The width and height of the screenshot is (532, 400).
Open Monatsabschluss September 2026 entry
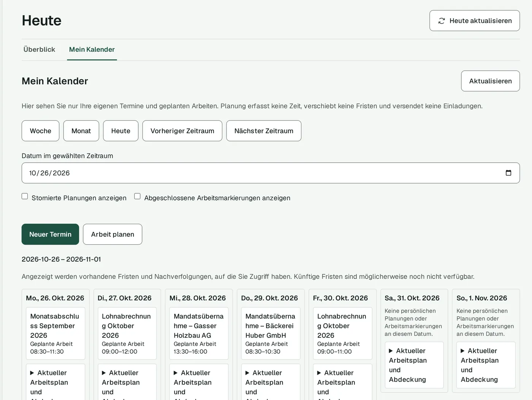(55, 334)
